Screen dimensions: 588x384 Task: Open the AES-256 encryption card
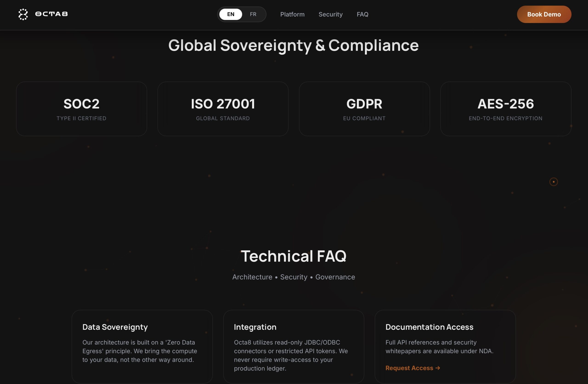pyautogui.click(x=506, y=109)
